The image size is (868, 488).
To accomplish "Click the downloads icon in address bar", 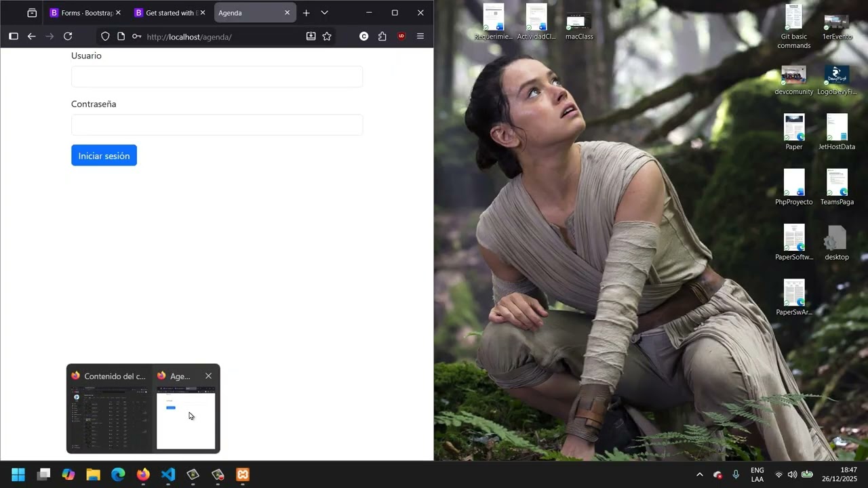I will (311, 37).
